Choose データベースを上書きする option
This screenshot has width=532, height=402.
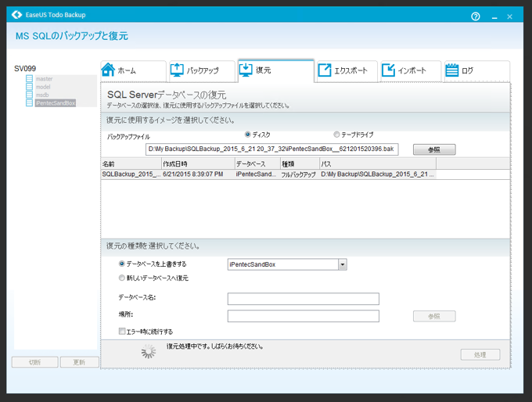121,264
